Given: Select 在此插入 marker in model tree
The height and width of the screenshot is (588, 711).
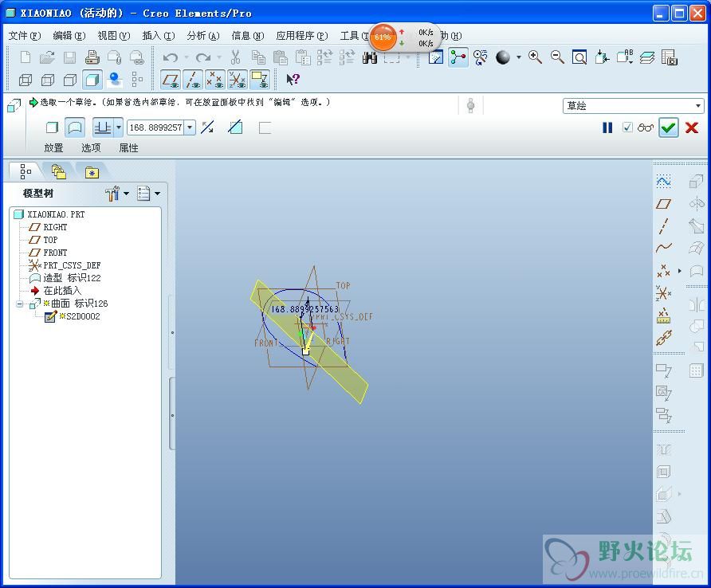Looking at the screenshot, I should 57,290.
